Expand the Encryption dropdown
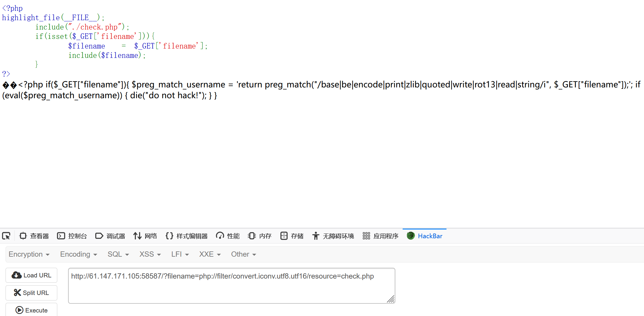 click(x=29, y=254)
